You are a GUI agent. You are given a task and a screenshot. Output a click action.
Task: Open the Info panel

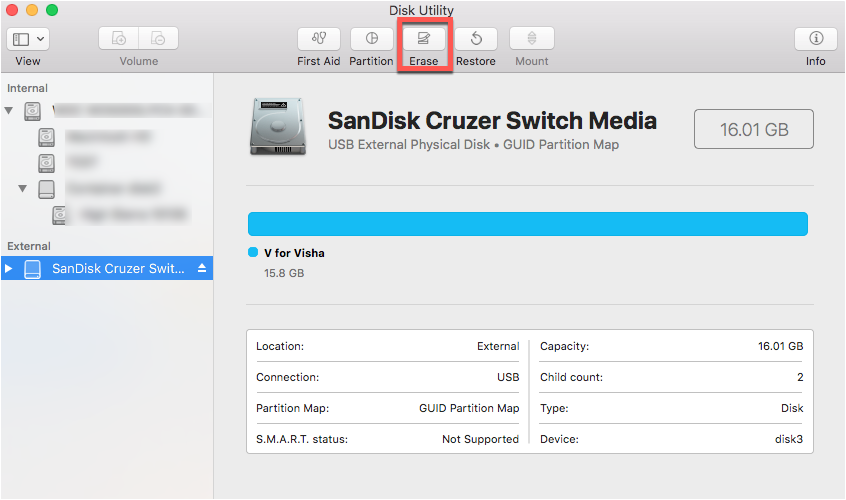pyautogui.click(x=816, y=38)
